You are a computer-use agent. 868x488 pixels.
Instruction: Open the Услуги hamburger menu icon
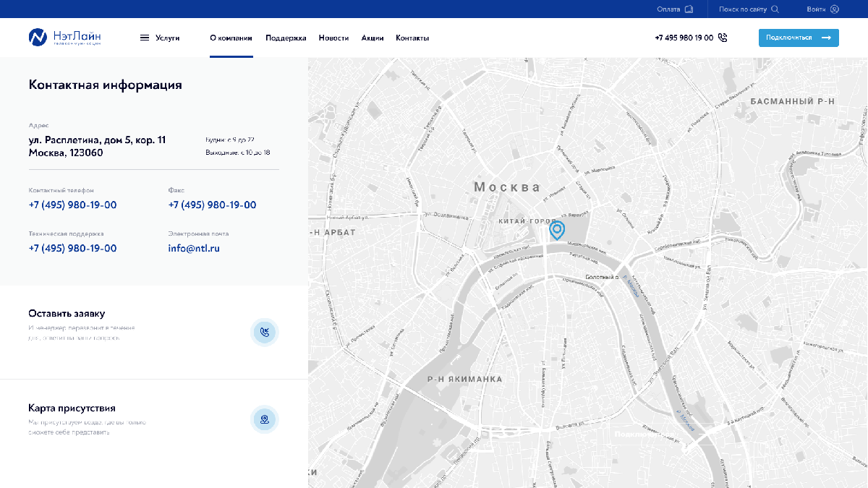click(x=145, y=38)
